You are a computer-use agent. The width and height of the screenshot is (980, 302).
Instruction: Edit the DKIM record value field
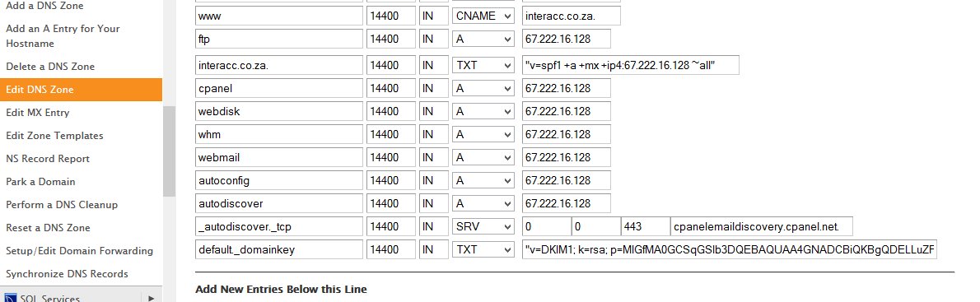(730, 249)
